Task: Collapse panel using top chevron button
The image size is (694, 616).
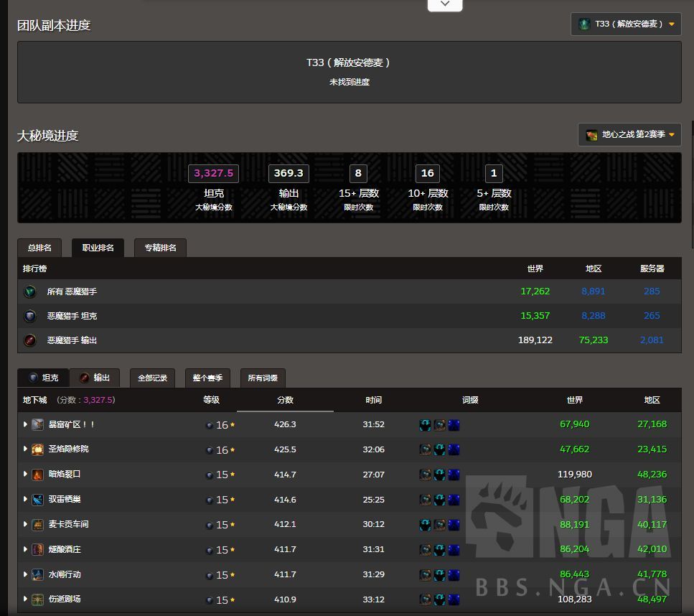Action: coord(445,4)
